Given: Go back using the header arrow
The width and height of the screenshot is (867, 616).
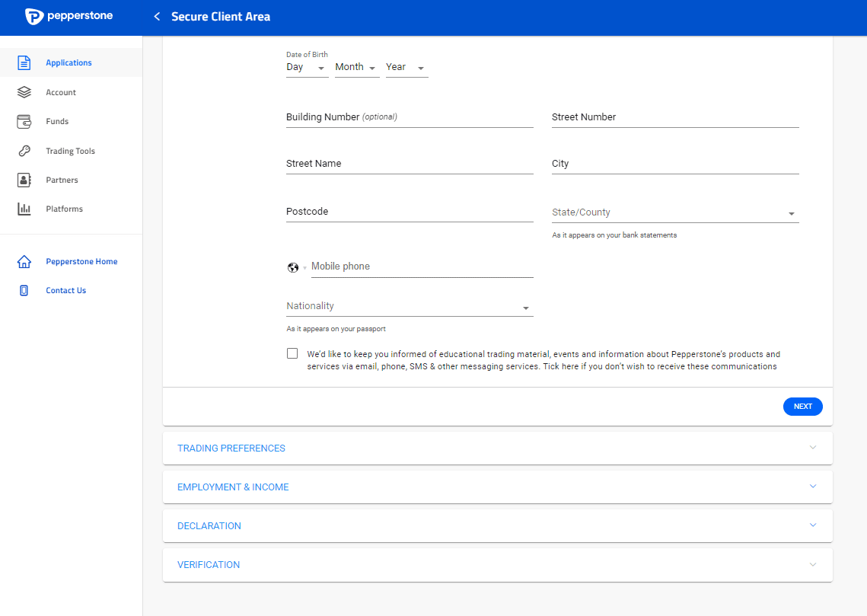Looking at the screenshot, I should pyautogui.click(x=157, y=17).
